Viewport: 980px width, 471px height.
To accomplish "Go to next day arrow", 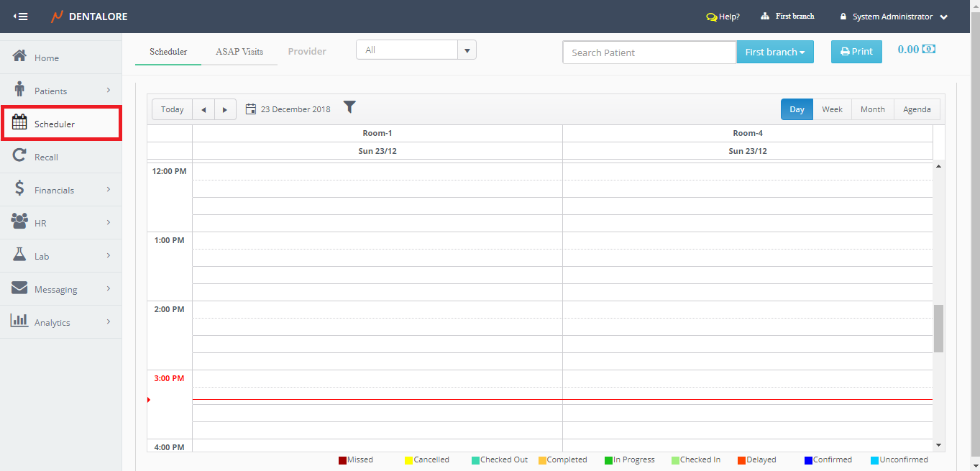I will click(225, 110).
